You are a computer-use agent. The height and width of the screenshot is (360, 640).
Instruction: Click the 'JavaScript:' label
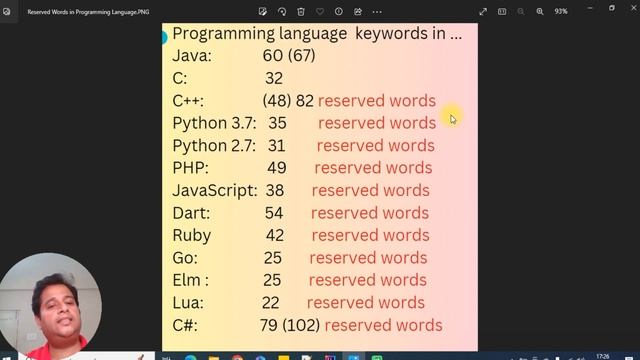point(215,191)
